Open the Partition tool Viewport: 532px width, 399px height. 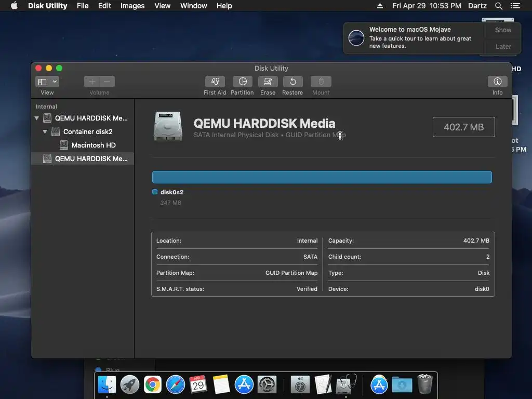pyautogui.click(x=242, y=82)
